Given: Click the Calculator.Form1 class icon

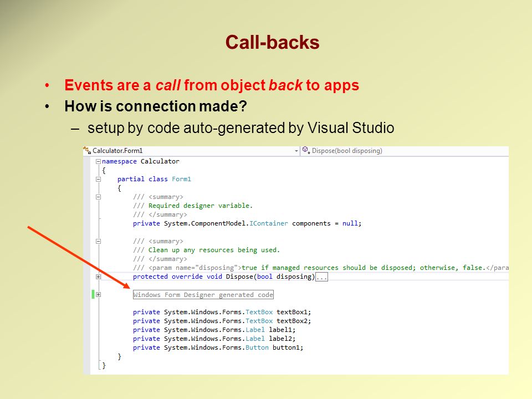Looking at the screenshot, I should coord(87,150).
